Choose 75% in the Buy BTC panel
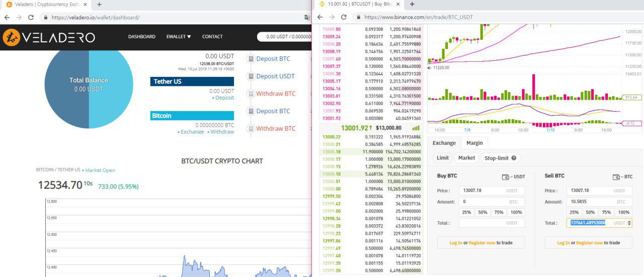Screen dimensions: 644x277 499,212
